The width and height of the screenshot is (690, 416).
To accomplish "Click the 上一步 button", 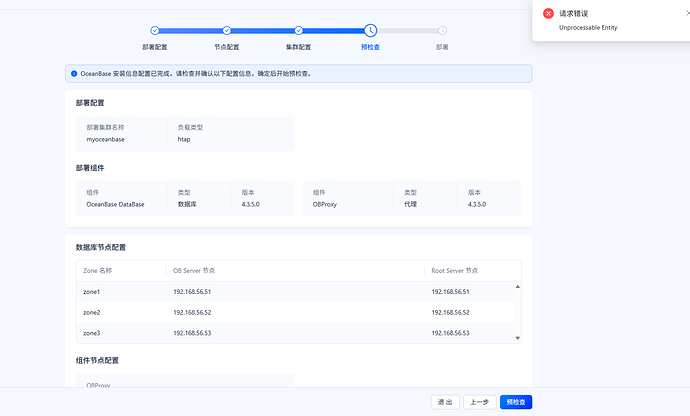I will [479, 402].
